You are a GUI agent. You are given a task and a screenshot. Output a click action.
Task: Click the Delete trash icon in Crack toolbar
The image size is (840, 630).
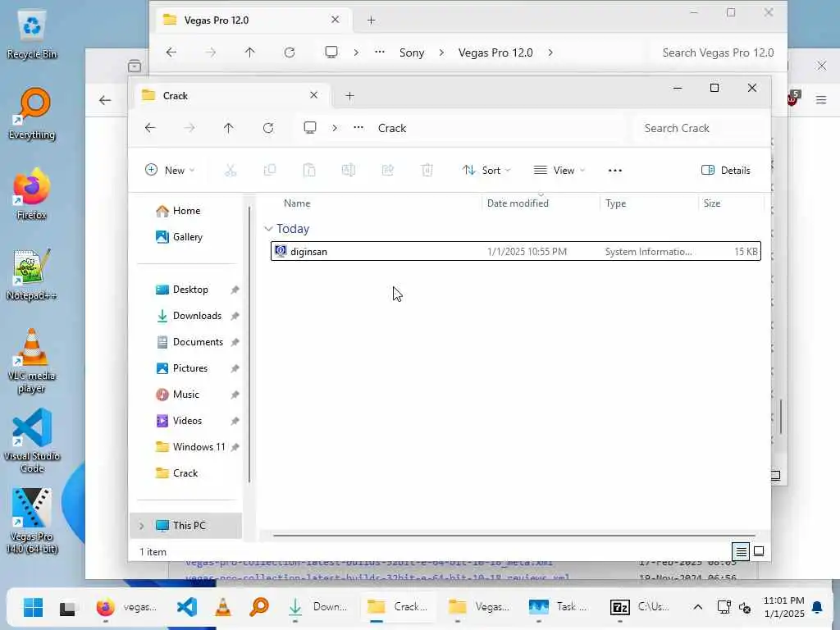coord(427,171)
